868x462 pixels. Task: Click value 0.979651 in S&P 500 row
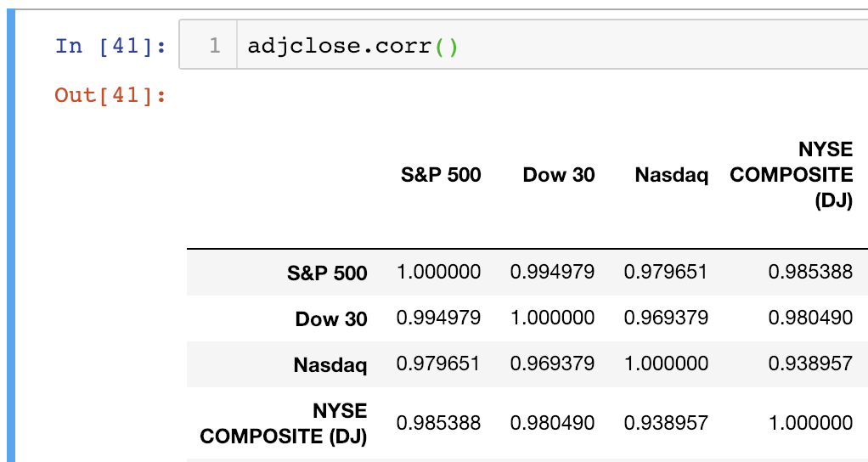(666, 272)
